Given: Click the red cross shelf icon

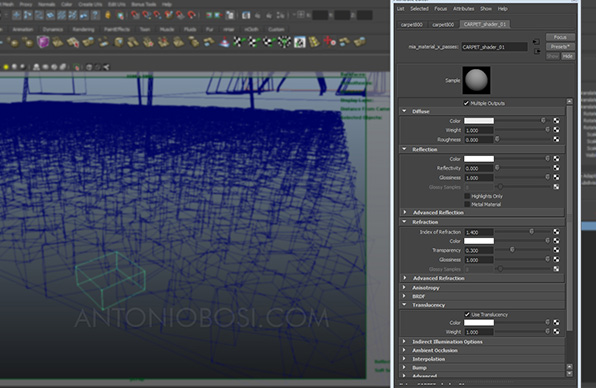Looking at the screenshot, I should (329, 41).
